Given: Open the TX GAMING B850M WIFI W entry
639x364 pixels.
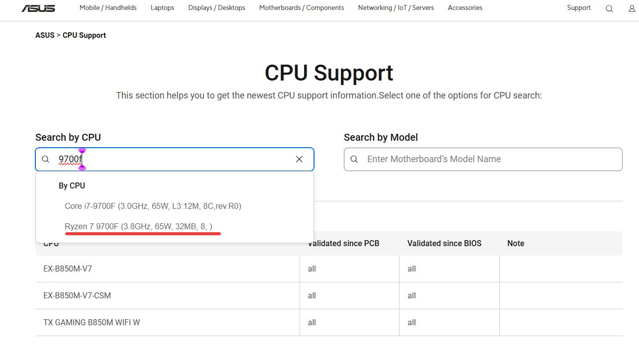Looking at the screenshot, I should 92,322.
